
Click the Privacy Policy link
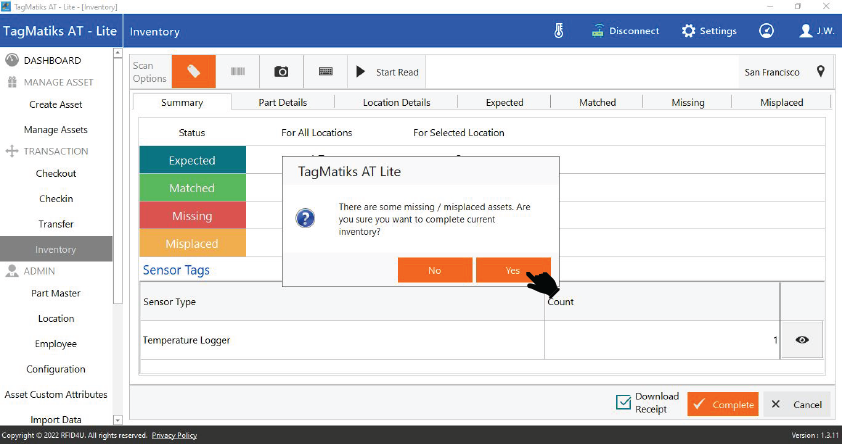pos(176,436)
